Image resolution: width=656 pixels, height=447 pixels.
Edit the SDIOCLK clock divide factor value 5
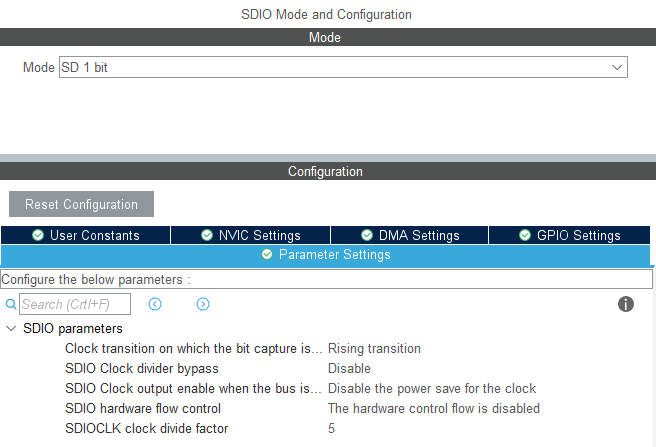[331, 428]
